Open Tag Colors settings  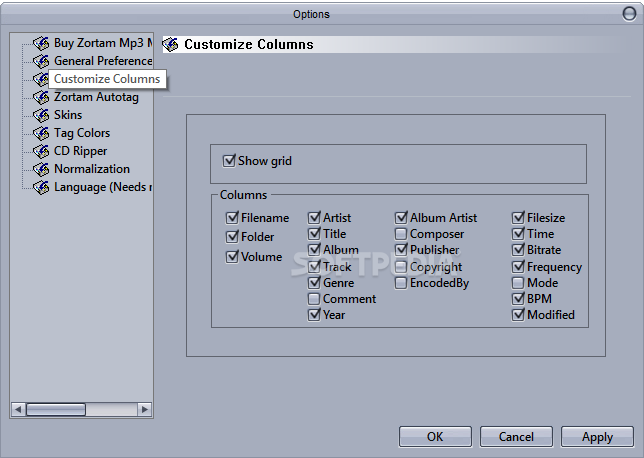(x=82, y=133)
